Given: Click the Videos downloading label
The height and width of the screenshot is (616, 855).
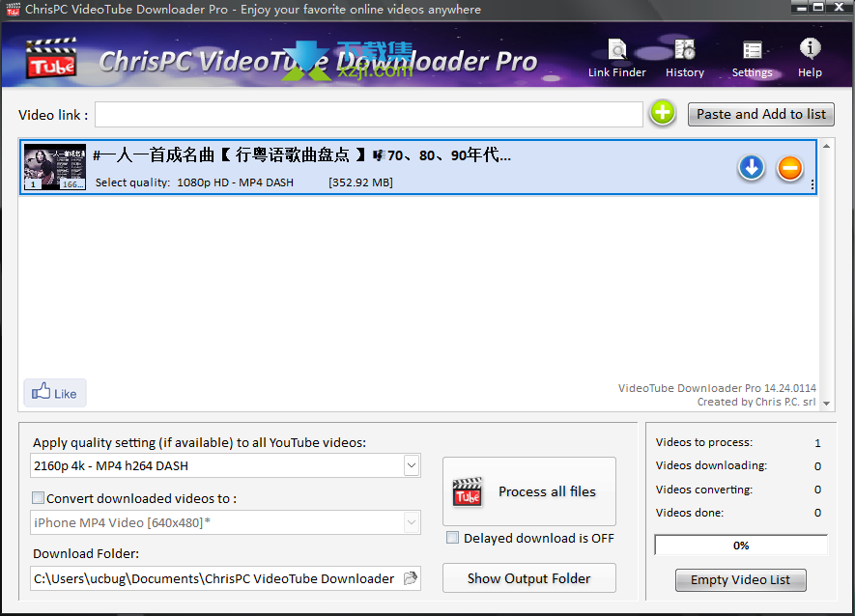Looking at the screenshot, I should click(x=711, y=465).
